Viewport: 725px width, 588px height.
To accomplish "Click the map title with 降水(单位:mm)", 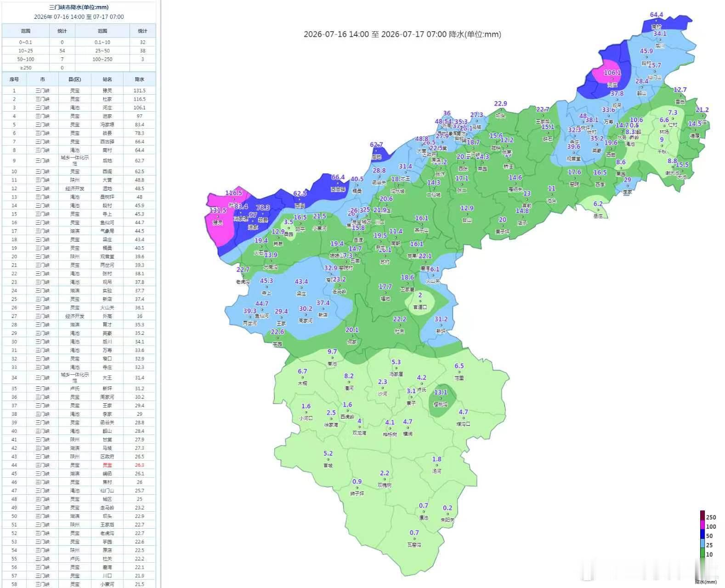I will pyautogui.click(x=402, y=34).
